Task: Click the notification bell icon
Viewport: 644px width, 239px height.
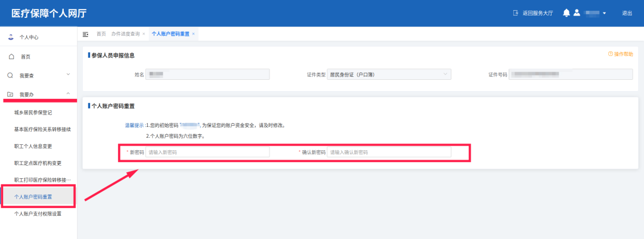Action: click(566, 13)
